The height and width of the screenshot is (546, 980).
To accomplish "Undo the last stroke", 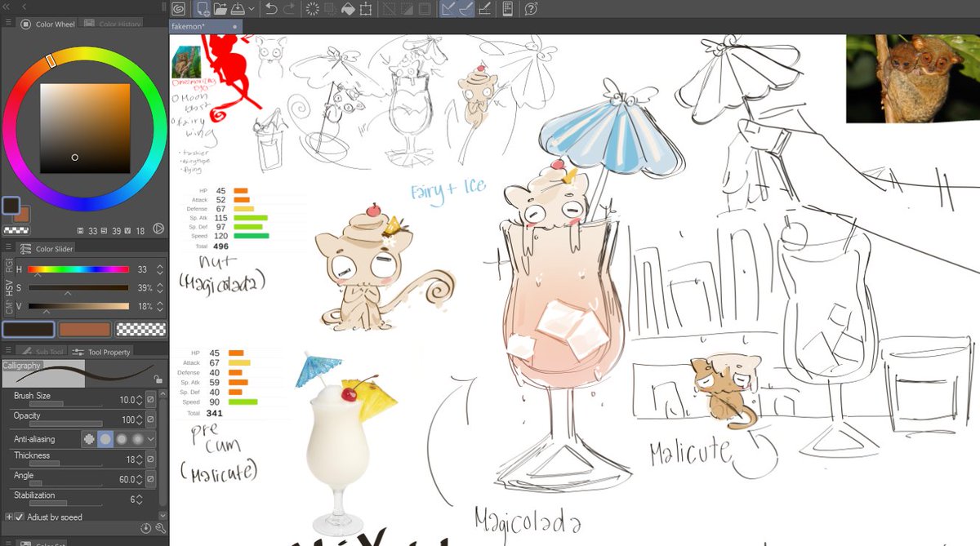I will tap(272, 9).
